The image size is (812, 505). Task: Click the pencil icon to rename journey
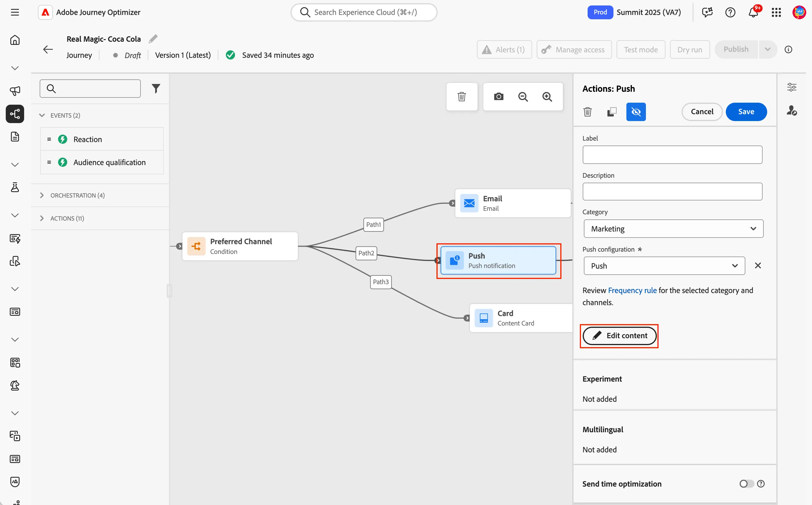(153, 39)
